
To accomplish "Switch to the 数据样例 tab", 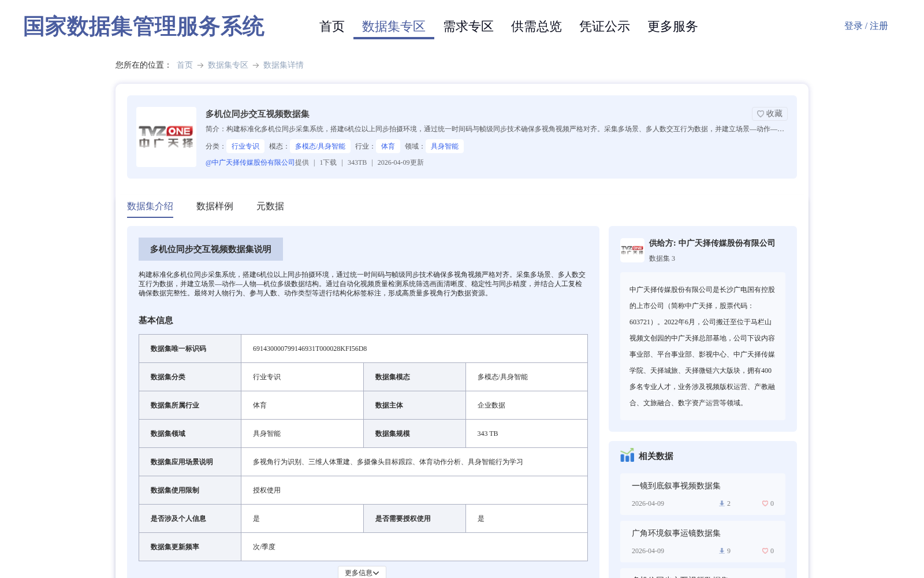I will [x=215, y=206].
